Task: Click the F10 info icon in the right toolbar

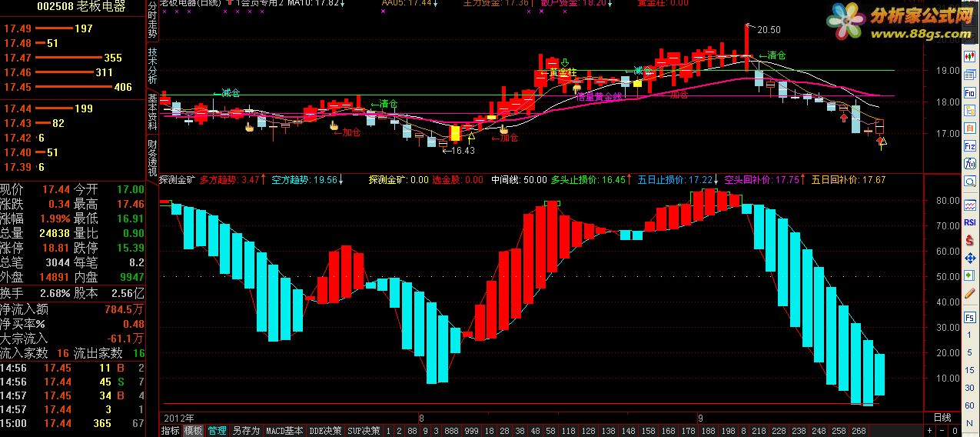Action: coord(970,92)
